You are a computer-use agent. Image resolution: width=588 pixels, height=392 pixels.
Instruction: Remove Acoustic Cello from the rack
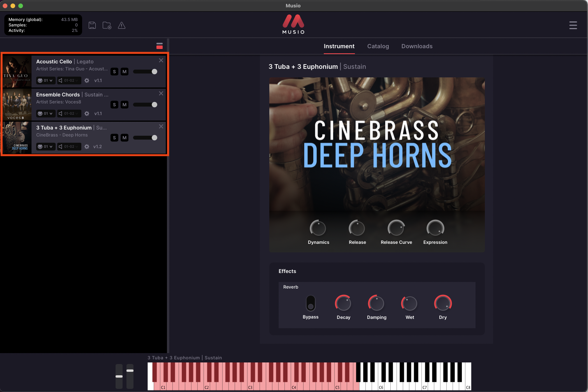coord(161,60)
